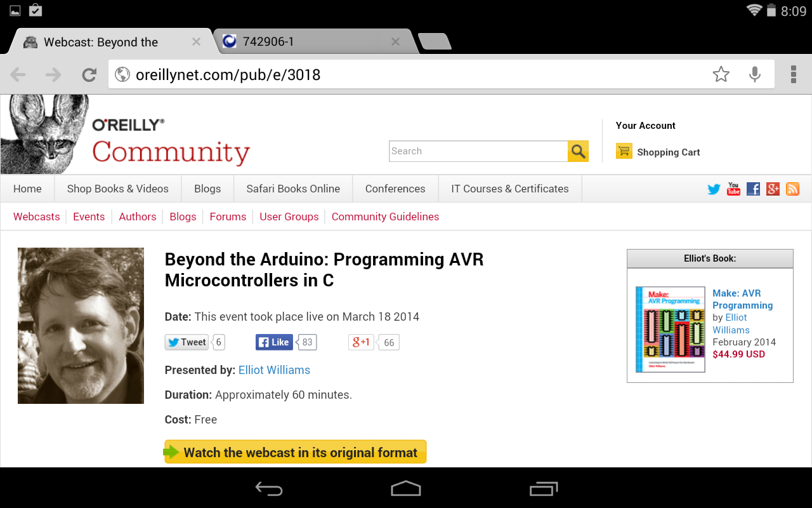
Task: Close the 'Webcast: Beyond the' tab
Action: (x=196, y=42)
